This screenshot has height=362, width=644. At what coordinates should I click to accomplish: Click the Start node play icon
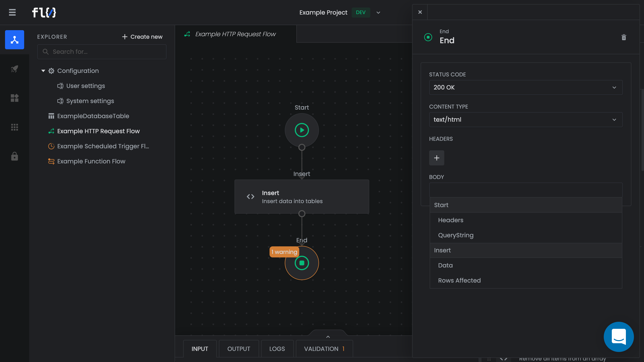[x=302, y=130]
